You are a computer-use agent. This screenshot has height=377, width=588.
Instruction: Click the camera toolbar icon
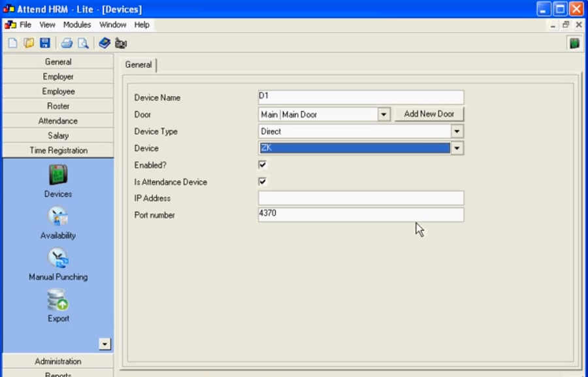121,43
